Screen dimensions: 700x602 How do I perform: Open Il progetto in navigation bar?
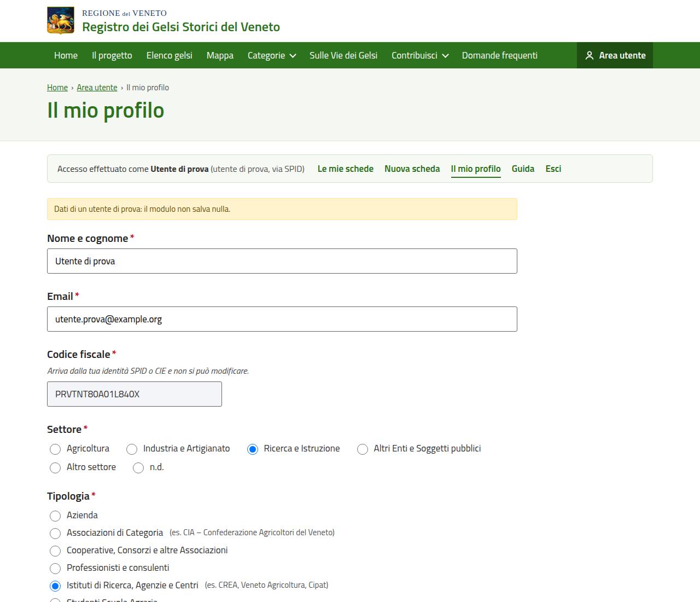click(112, 55)
